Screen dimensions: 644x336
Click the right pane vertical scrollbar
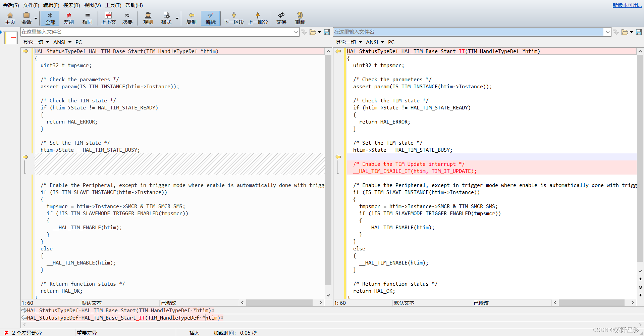640,158
